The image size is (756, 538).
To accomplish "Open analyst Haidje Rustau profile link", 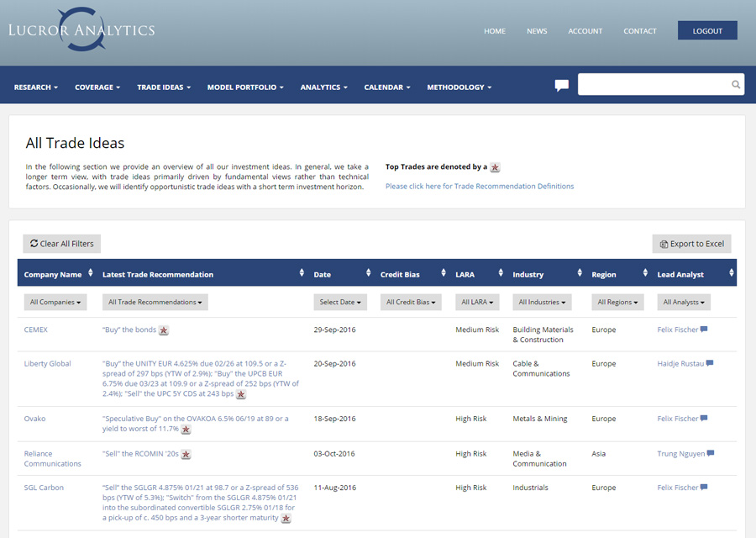I will [x=680, y=363].
